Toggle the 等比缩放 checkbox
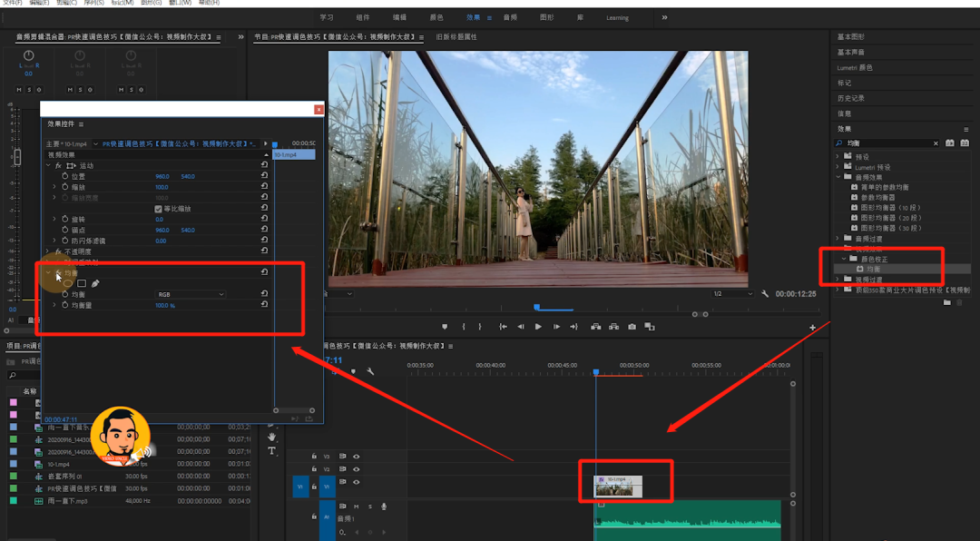Image resolution: width=980 pixels, height=541 pixels. pyautogui.click(x=158, y=209)
